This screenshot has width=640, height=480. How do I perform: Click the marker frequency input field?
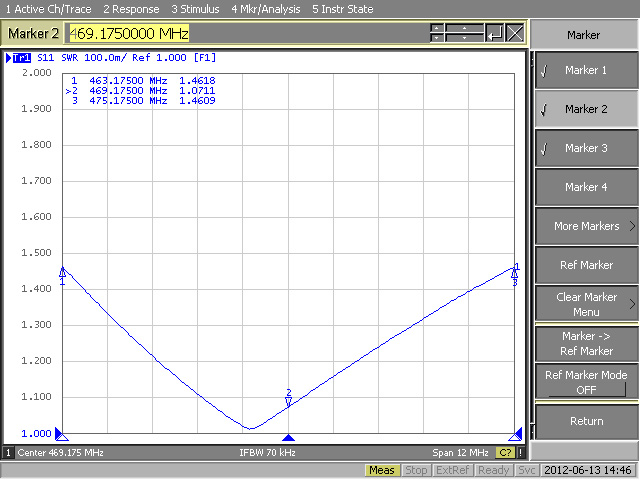pos(245,33)
